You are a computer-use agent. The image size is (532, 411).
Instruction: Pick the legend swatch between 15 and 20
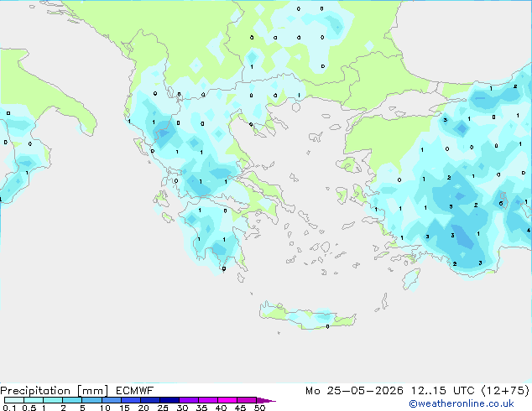[130, 400]
